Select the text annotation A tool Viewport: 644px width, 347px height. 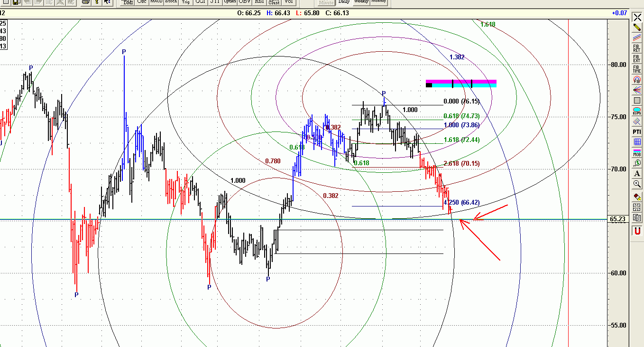[x=636, y=173]
